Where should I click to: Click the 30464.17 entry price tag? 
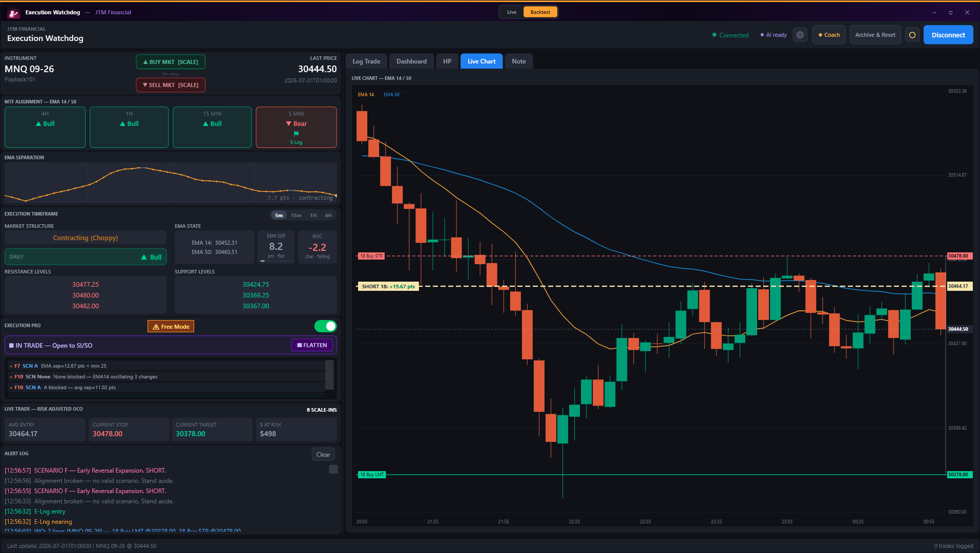point(959,286)
